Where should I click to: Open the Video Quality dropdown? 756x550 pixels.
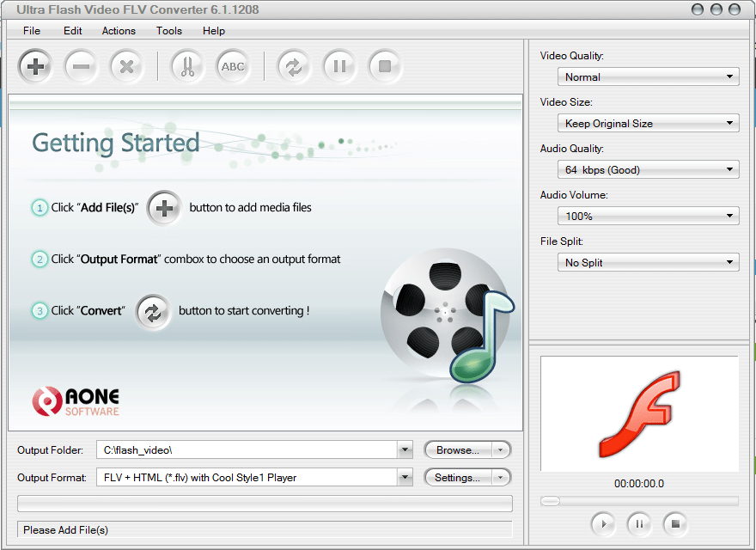[x=732, y=76]
